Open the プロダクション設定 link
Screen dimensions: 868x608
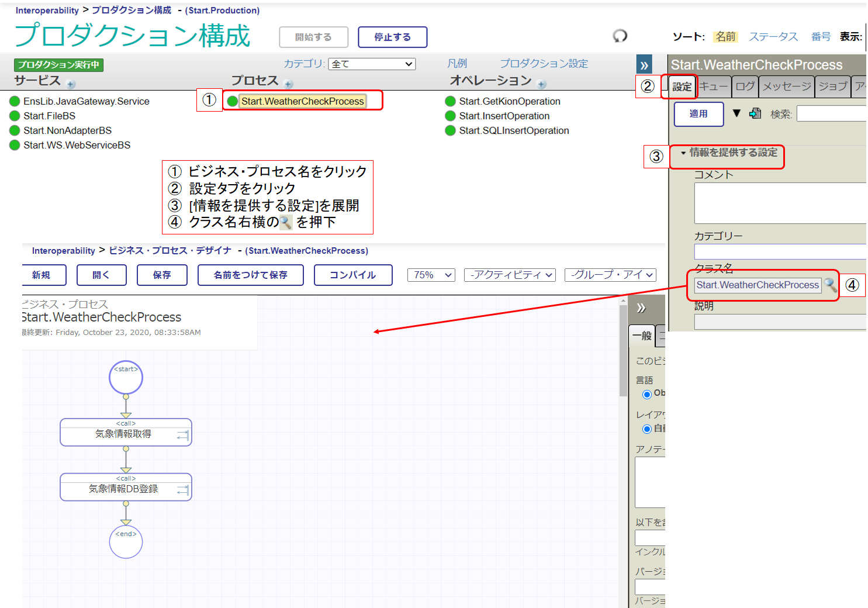(x=544, y=64)
